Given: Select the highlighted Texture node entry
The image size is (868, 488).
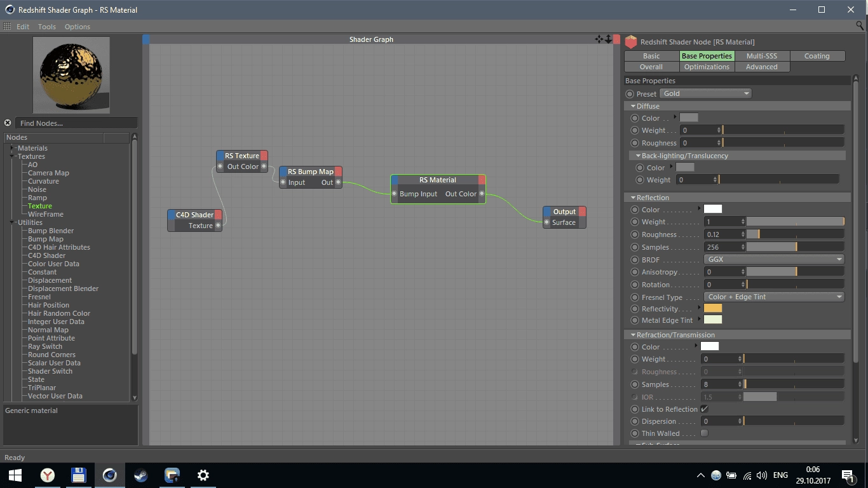Looking at the screenshot, I should (x=40, y=206).
